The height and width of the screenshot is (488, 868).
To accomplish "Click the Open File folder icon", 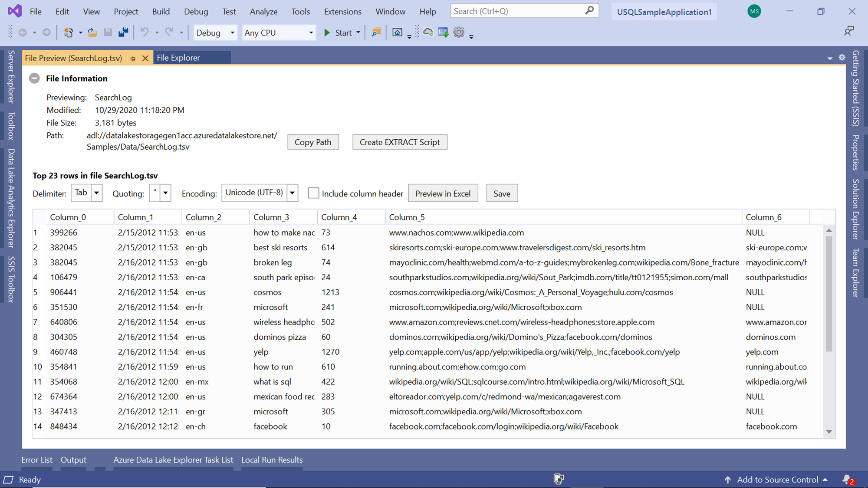I will pyautogui.click(x=92, y=33).
